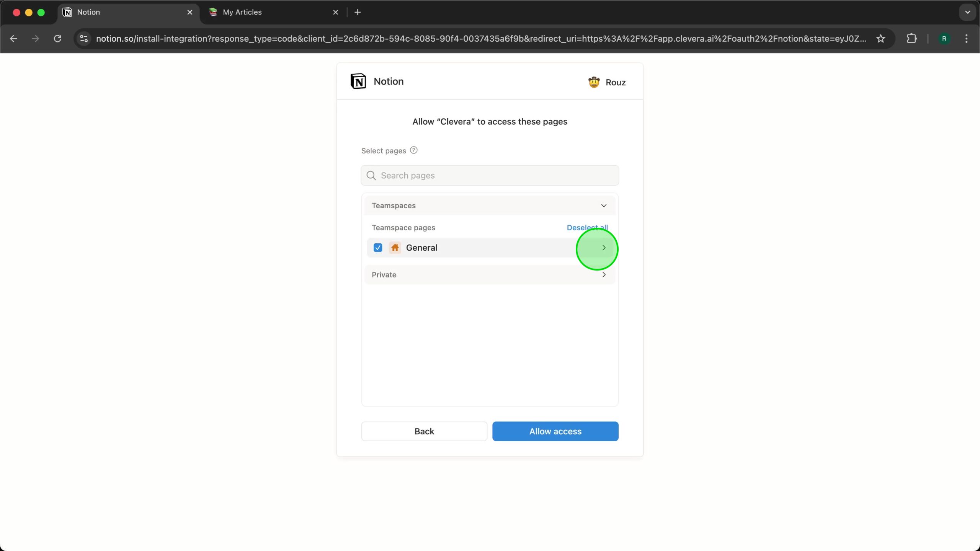Viewport: 980px width, 551px height.
Task: Click the Back button
Action: 424,431
